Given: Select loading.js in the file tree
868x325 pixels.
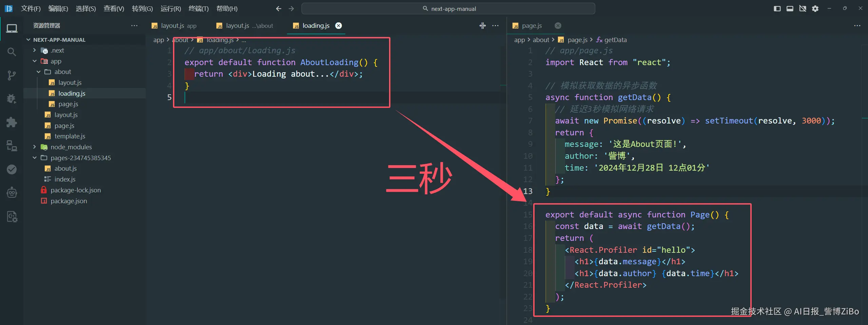Looking at the screenshot, I should 85,93.
